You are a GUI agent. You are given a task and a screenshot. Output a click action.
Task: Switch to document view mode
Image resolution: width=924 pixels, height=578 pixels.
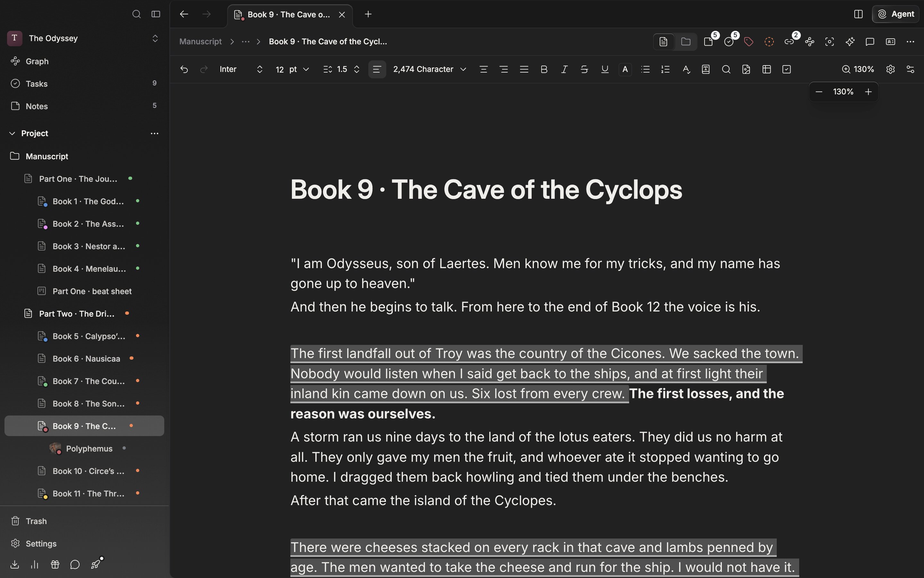point(663,42)
